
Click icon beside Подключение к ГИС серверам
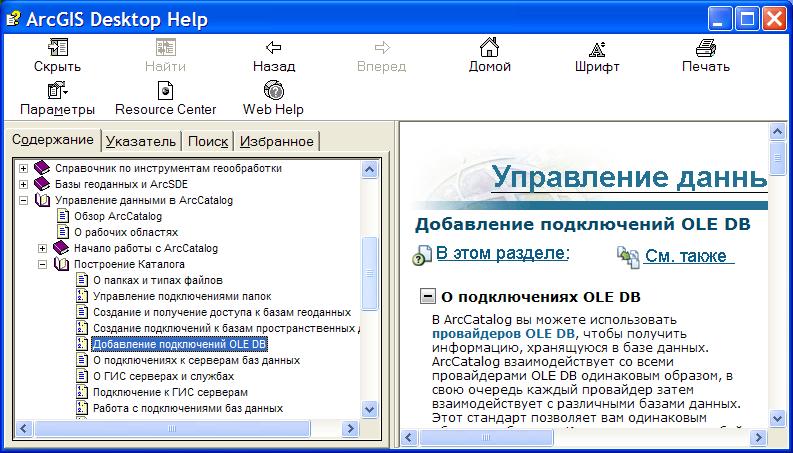pos(81,392)
